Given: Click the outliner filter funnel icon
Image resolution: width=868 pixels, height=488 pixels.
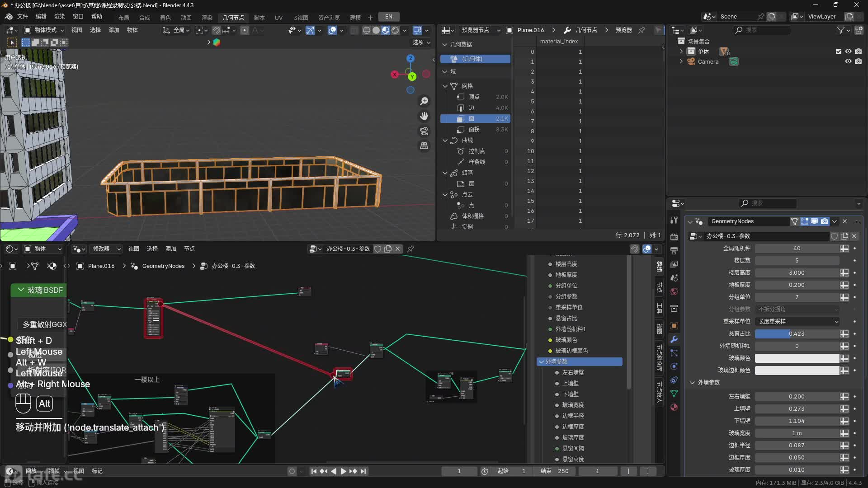Looking at the screenshot, I should [x=840, y=30].
